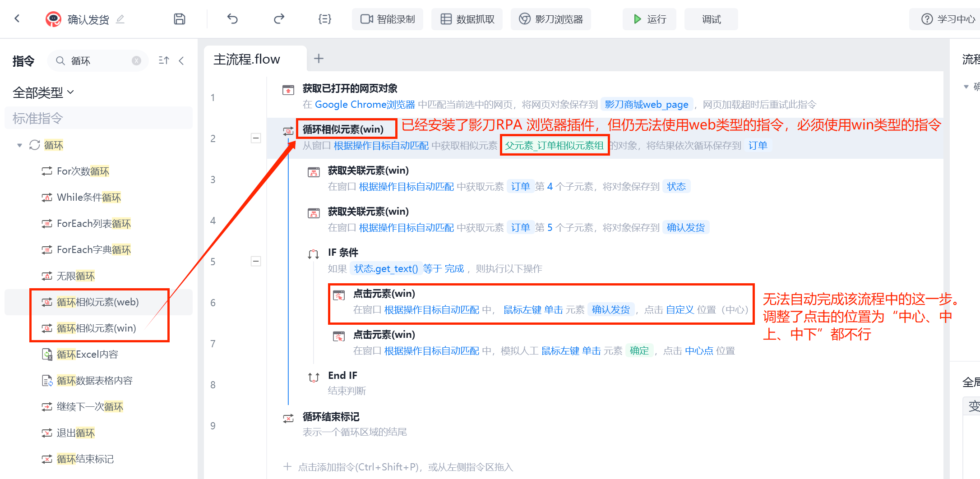The height and width of the screenshot is (479, 980).
Task: Add a new flow tab with plus
Action: pos(319,58)
